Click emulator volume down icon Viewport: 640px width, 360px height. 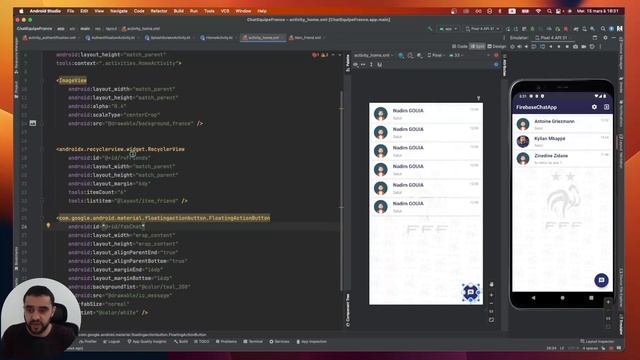point(527,47)
